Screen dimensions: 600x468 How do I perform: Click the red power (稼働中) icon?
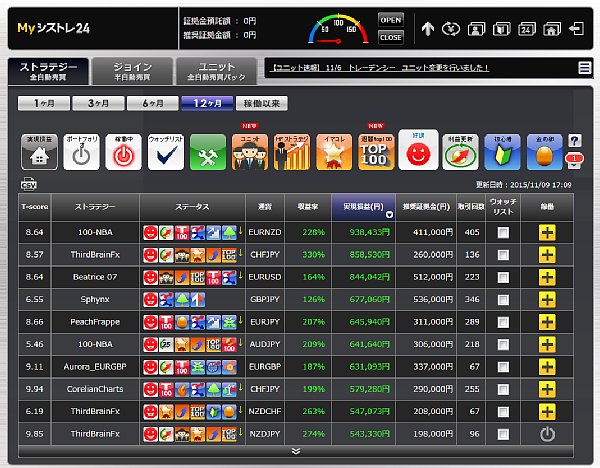coord(124,151)
